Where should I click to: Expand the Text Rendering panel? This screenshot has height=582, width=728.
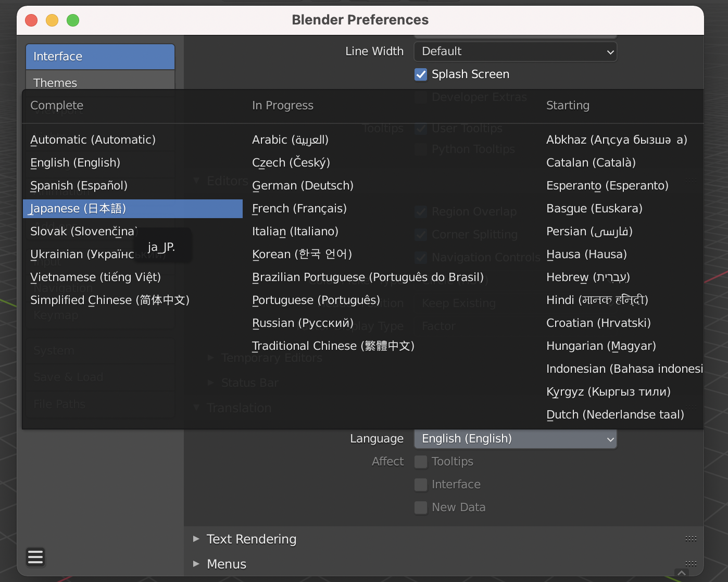(x=196, y=539)
